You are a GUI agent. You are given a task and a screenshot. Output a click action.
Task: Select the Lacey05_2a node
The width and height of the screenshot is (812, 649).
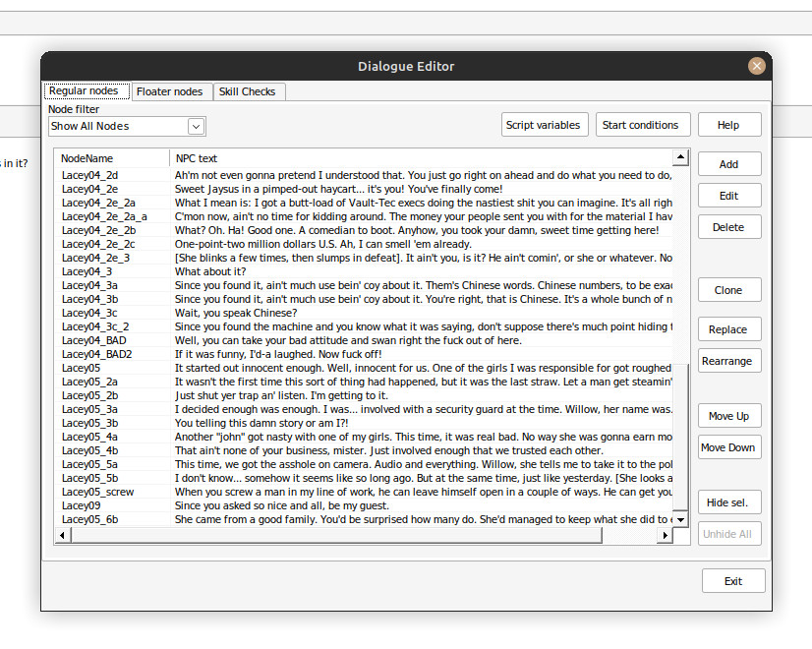pyautogui.click(x=364, y=382)
